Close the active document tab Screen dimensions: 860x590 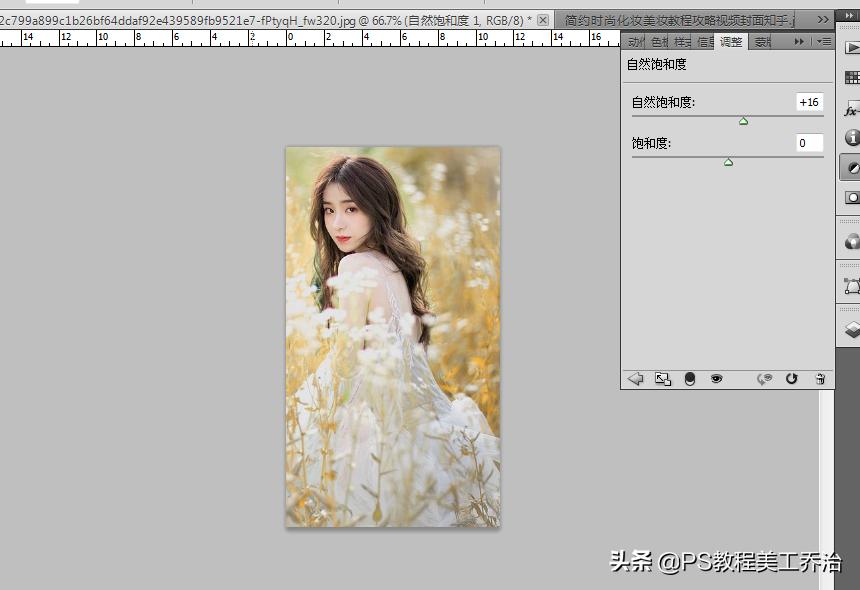pyautogui.click(x=543, y=20)
